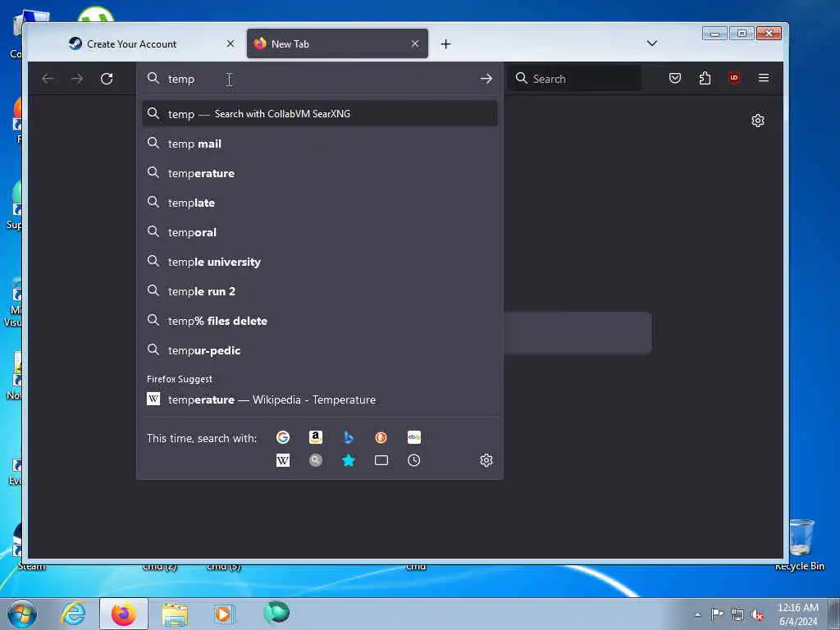Screen dimensions: 840x630
Task: Close the Create Your Account tab
Action: tap(231, 44)
